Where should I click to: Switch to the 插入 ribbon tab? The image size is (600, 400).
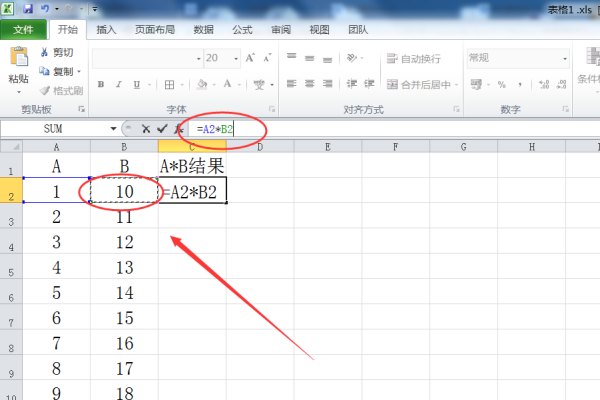106,29
